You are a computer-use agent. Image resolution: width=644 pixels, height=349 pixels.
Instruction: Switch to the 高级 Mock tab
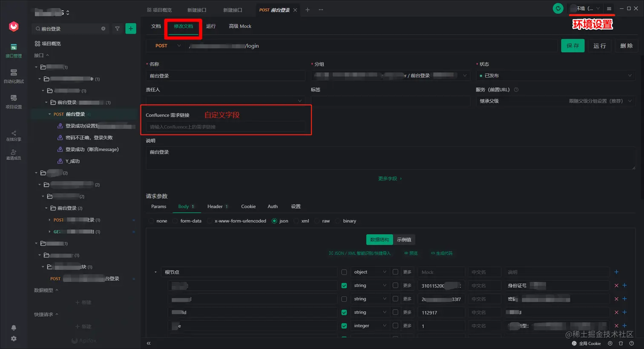pyautogui.click(x=240, y=26)
